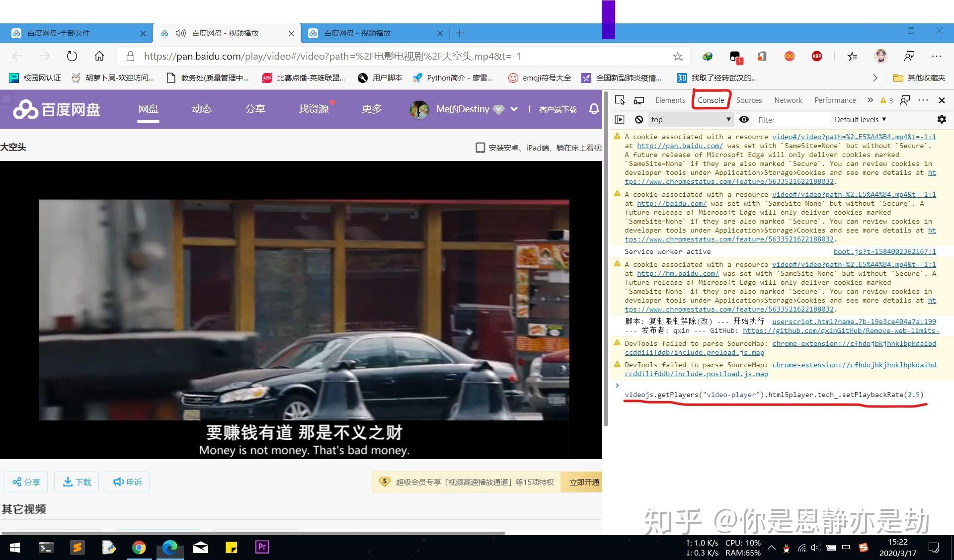Open the Mail app on taskbar
Viewport: 954px width, 560px height.
tap(201, 548)
